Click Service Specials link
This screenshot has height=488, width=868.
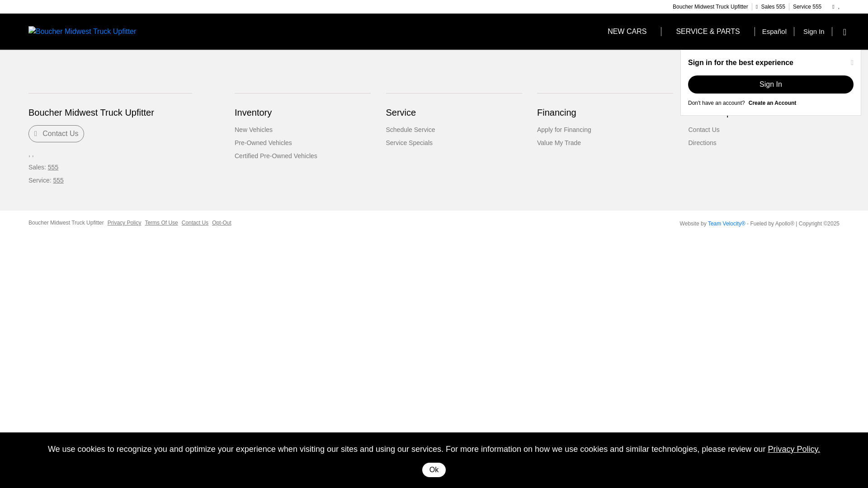409,143
